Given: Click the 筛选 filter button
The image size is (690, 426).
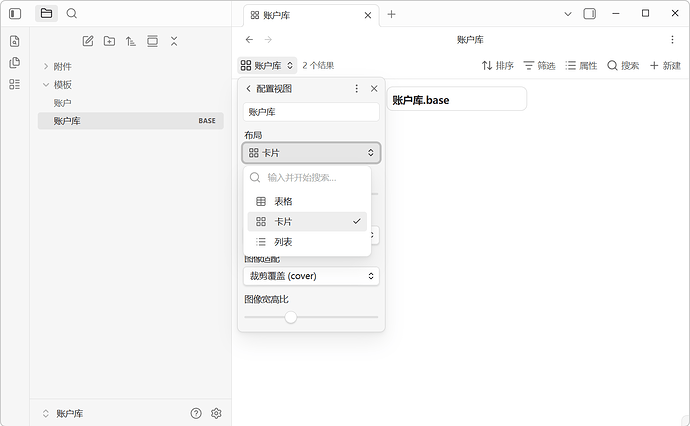Looking at the screenshot, I should coord(539,65).
